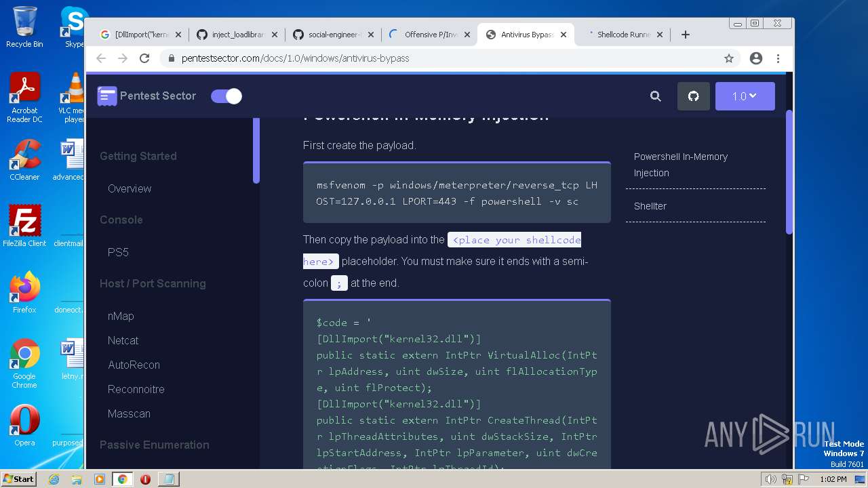The width and height of the screenshot is (868, 488).
Task: Open the nMap sidebar link
Action: (121, 316)
